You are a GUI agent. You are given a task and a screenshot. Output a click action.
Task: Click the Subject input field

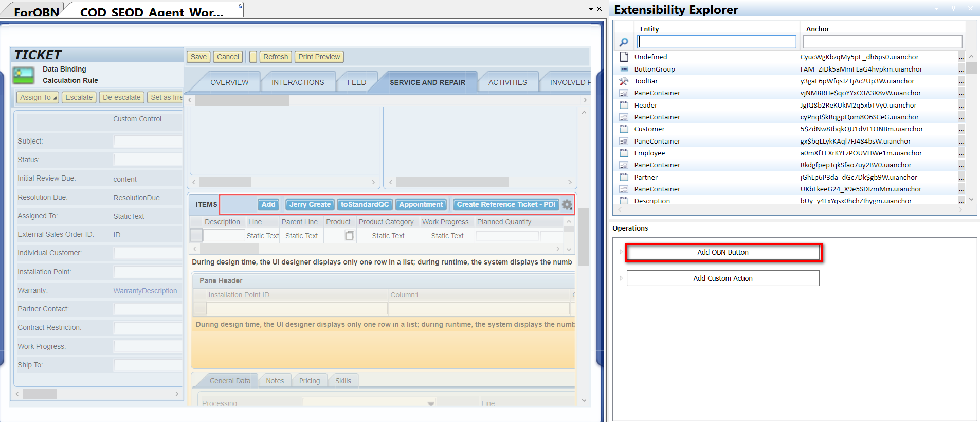[148, 141]
